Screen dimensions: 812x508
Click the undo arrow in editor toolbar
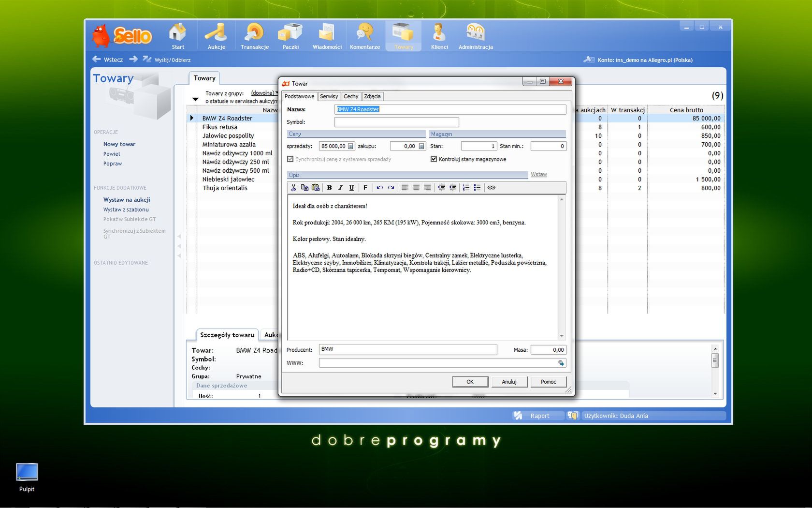[380, 188]
